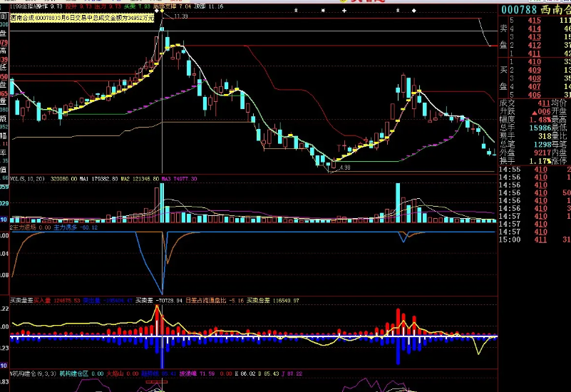Image resolution: width=571 pixels, height=392 pixels.
Task: Click the 买卖总差 116549.97 label
Action: click(273, 301)
